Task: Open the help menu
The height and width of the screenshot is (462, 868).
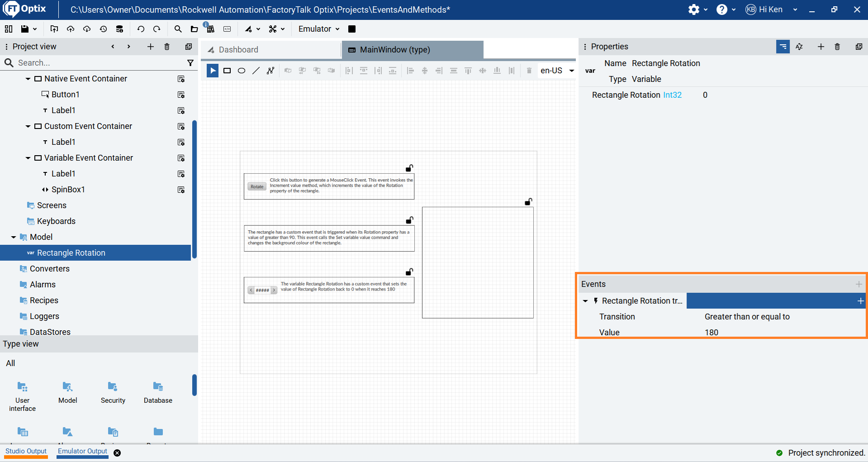Action: (x=726, y=10)
